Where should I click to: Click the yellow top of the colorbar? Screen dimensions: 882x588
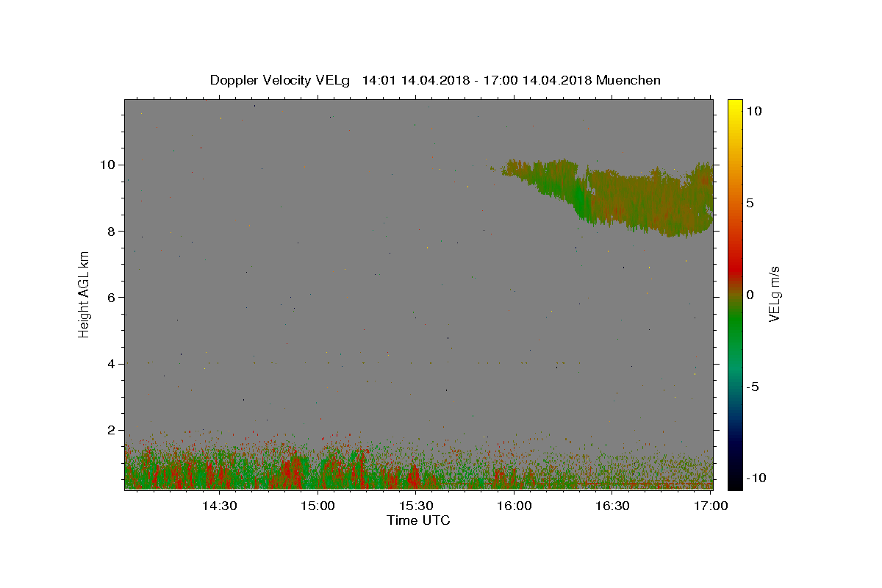(735, 107)
